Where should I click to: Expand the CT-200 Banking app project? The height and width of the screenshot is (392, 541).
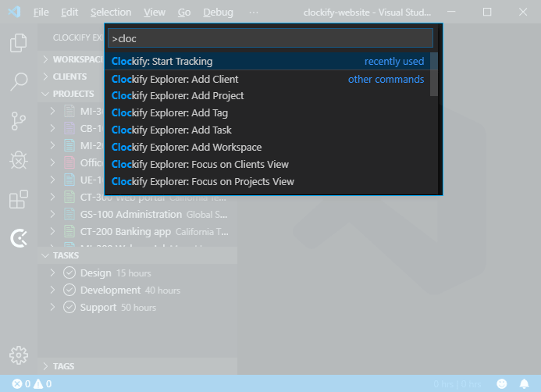coord(52,232)
